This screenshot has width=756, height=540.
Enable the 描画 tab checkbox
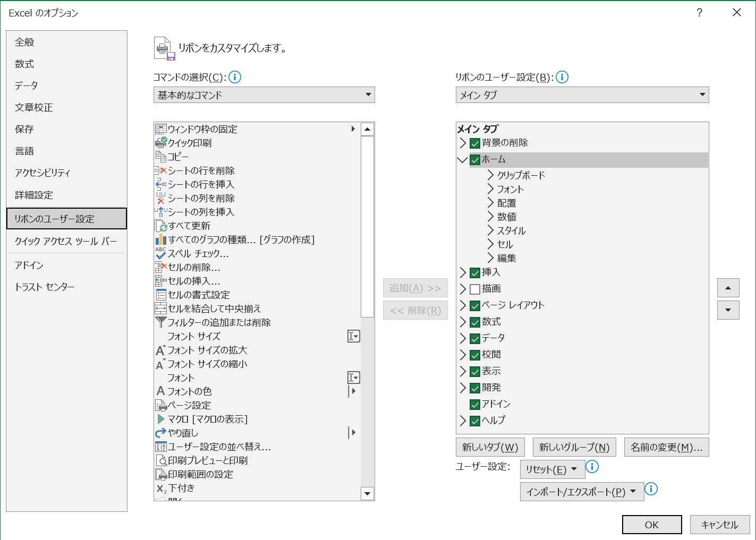[x=474, y=289]
